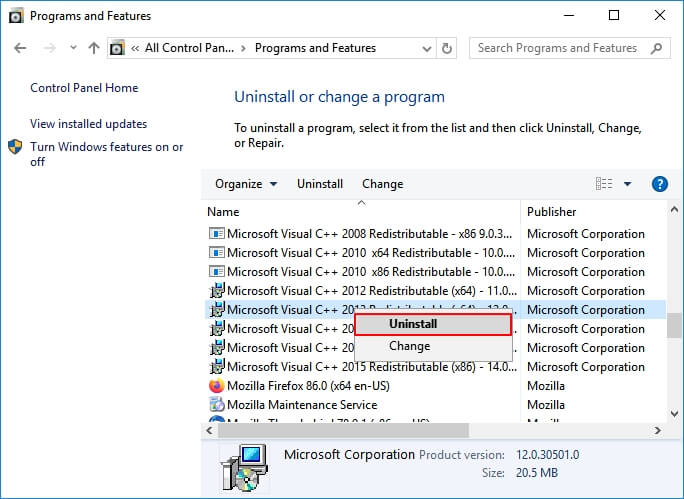This screenshot has height=499, width=684.
Task: Choose Uninstall from the context menu
Action: tap(433, 324)
